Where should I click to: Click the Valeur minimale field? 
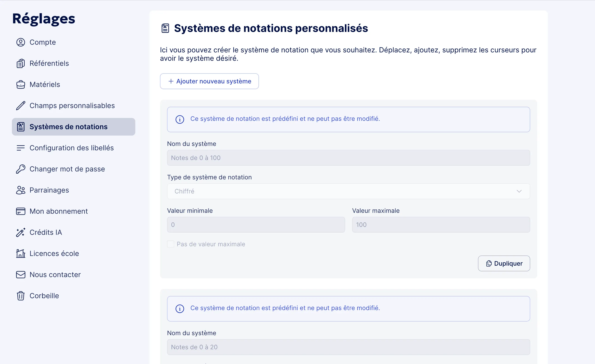pos(256,224)
